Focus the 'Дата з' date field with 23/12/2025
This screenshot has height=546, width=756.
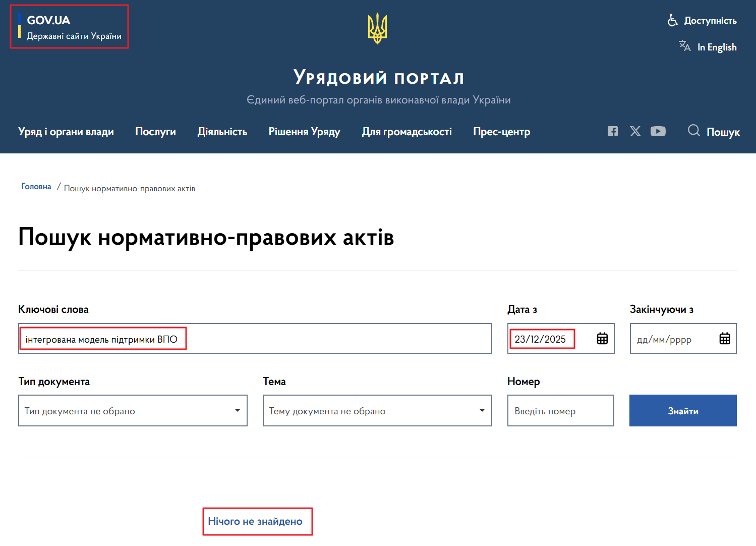[561, 339]
